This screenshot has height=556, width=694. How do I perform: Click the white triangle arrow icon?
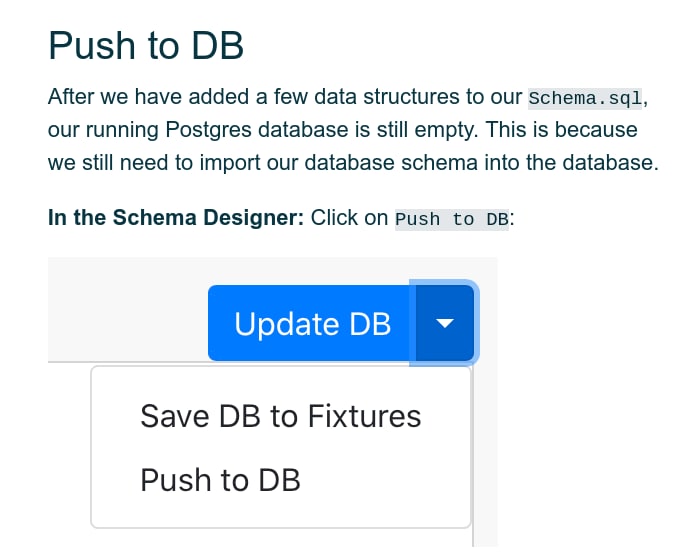tap(445, 324)
